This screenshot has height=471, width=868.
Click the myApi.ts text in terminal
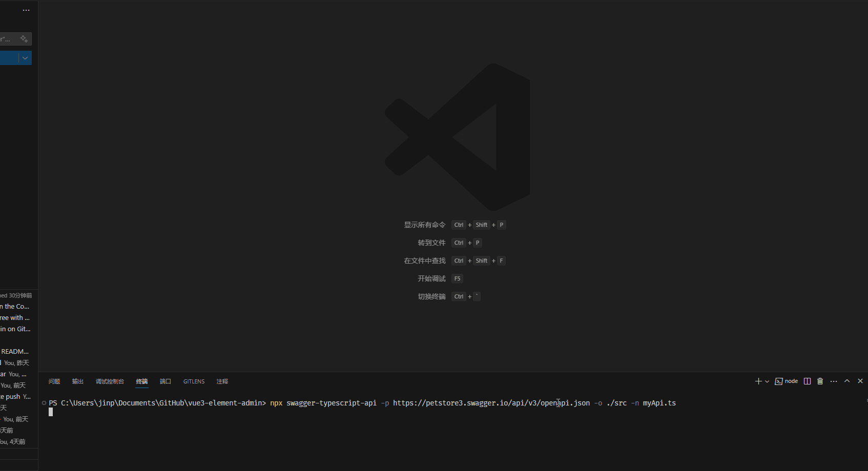coord(659,403)
